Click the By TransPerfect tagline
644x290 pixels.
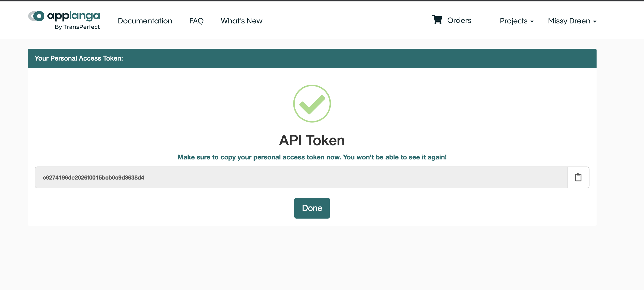pos(77,27)
